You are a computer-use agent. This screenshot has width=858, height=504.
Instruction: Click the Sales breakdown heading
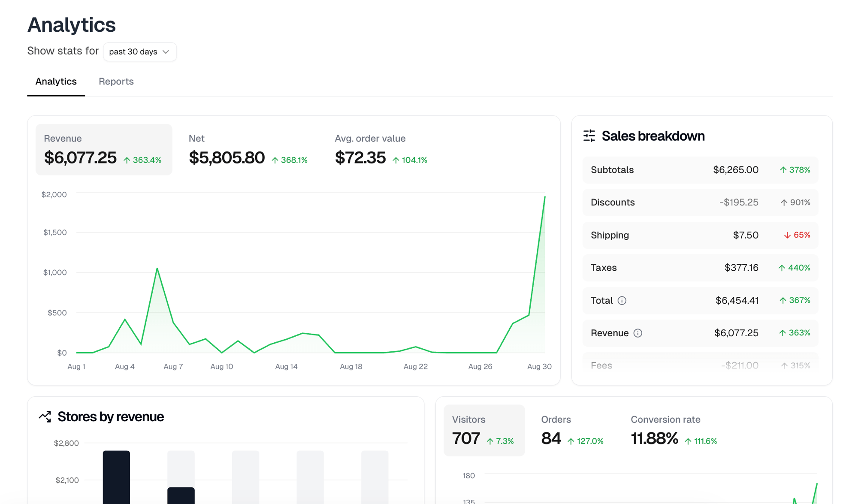coord(653,136)
